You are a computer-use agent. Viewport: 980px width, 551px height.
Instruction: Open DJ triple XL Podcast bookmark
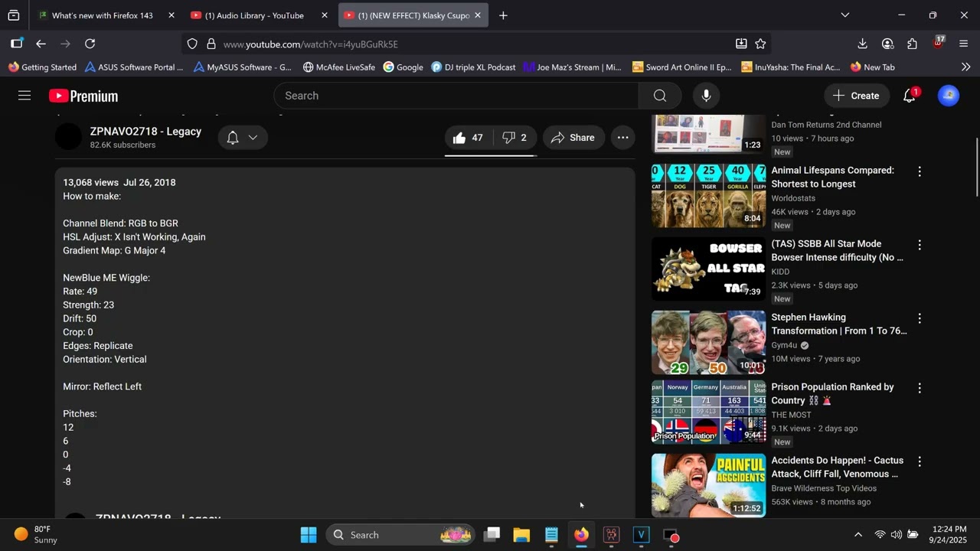[x=473, y=67]
